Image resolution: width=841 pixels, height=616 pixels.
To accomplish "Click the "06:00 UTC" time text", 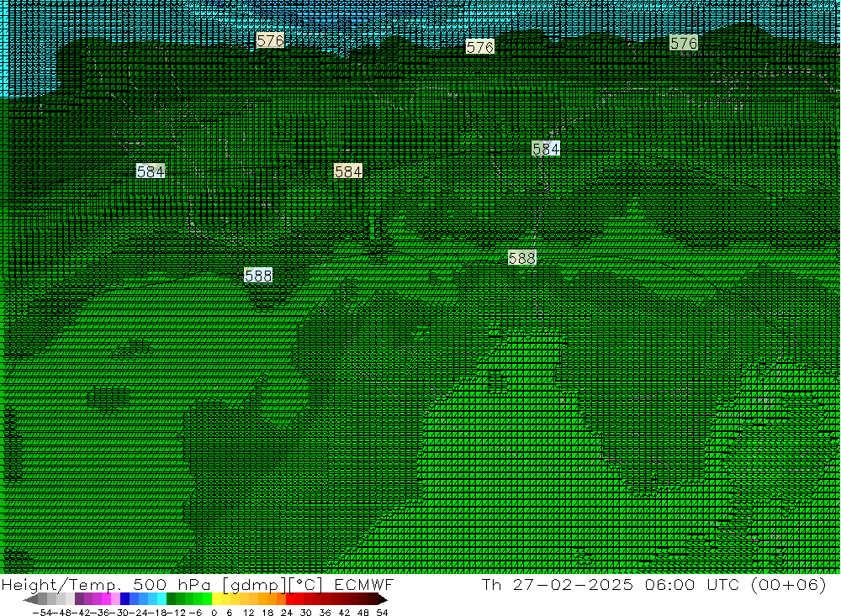I will [x=692, y=585].
